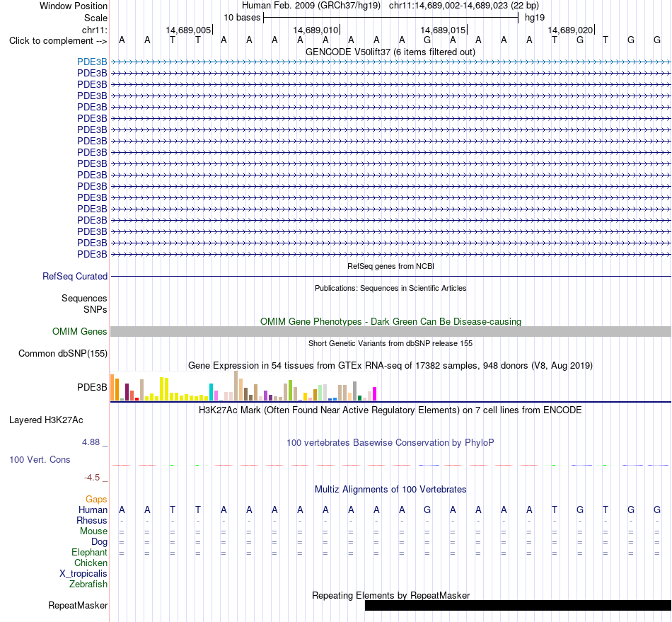Select the Mouse alignment row label
The image size is (672, 622).
93,531
